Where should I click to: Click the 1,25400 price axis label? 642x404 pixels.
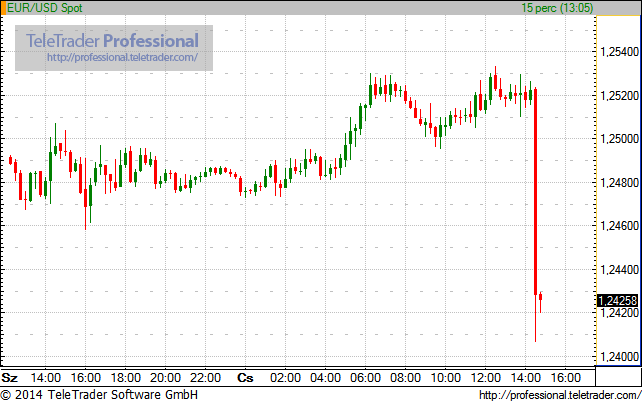[x=619, y=52]
